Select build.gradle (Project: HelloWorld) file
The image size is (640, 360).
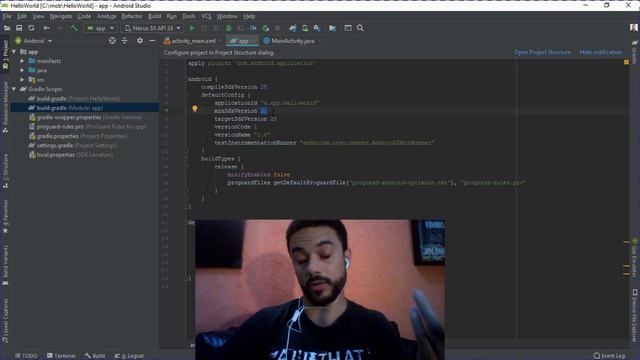coord(74,98)
